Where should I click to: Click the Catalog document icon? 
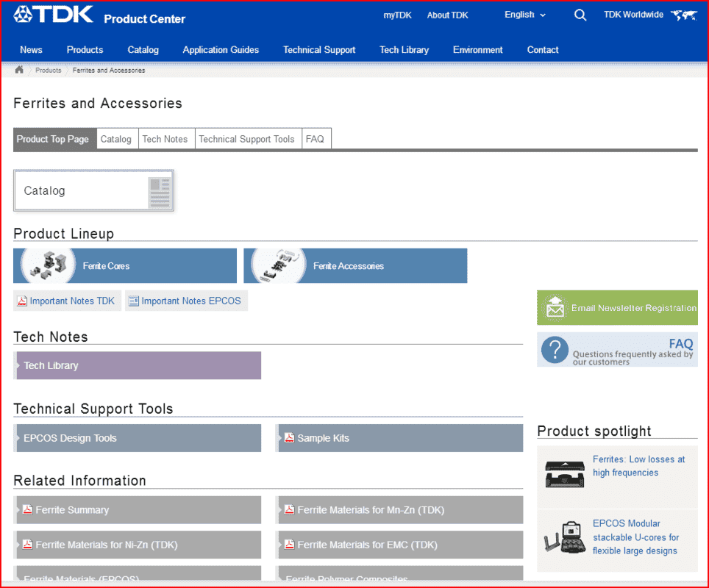coord(160,191)
